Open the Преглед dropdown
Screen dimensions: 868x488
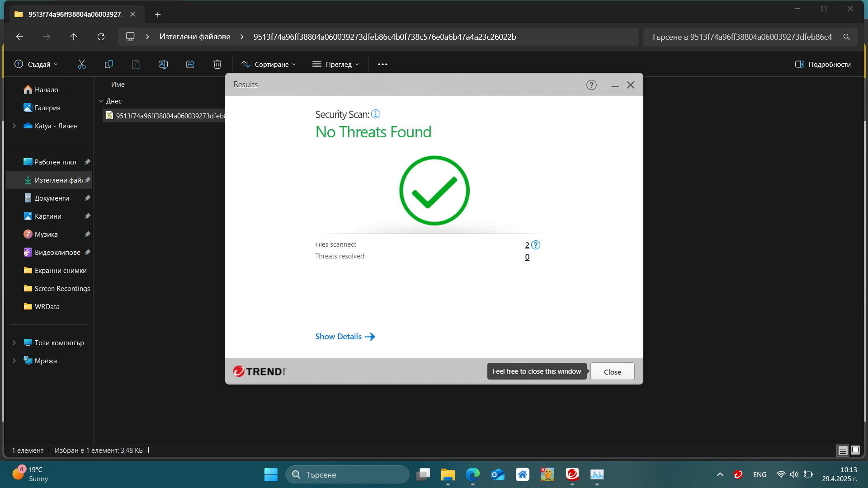(336, 64)
